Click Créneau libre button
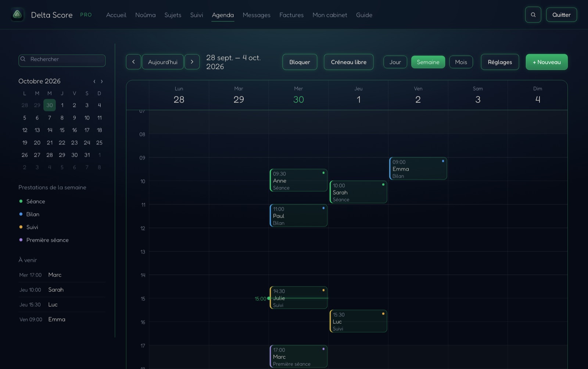Viewport: 588px width, 369px height. click(x=348, y=62)
